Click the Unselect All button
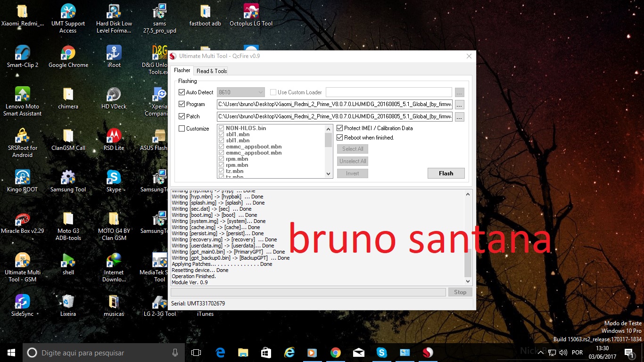This screenshot has height=362, width=644. [x=353, y=161]
